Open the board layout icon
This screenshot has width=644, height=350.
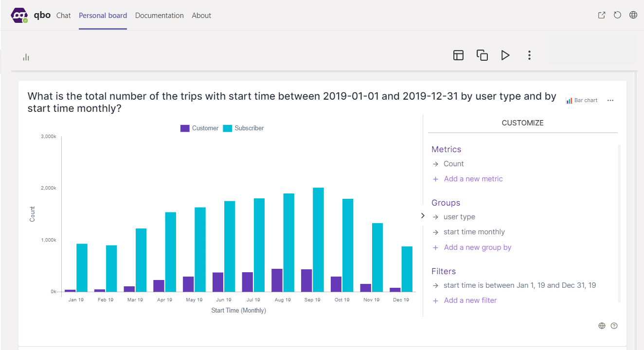(x=458, y=55)
